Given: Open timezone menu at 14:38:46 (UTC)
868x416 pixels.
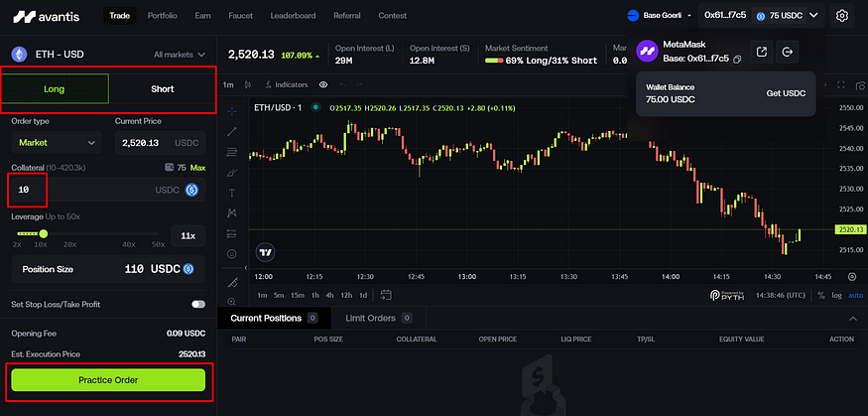Looking at the screenshot, I should click(782, 295).
